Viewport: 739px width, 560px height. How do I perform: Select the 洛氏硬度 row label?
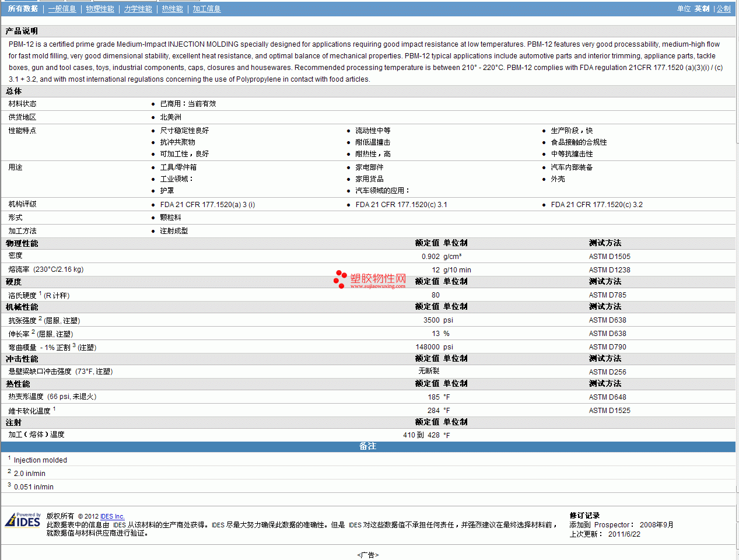point(39,295)
